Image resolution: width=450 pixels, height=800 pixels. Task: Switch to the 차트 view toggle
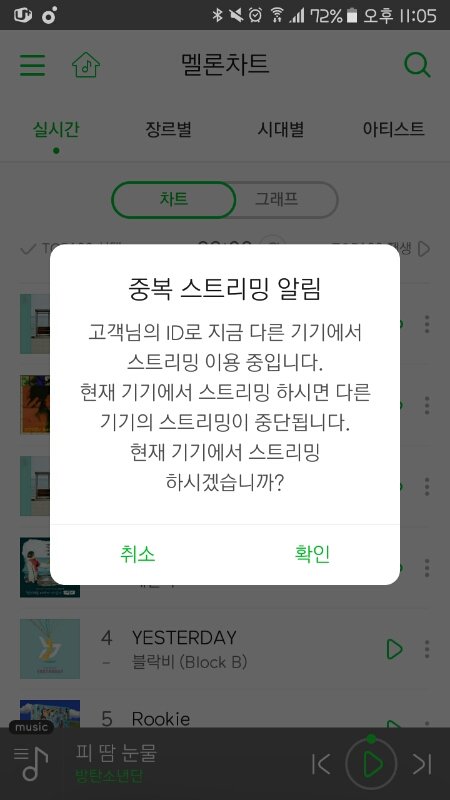click(x=173, y=199)
